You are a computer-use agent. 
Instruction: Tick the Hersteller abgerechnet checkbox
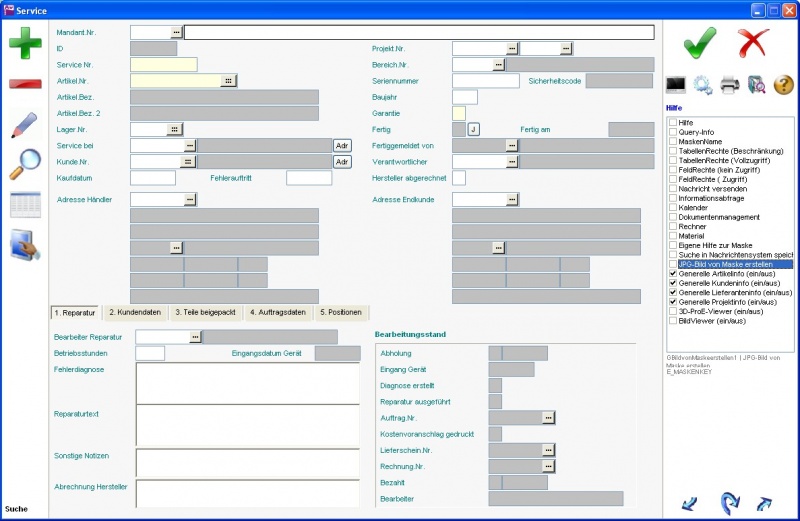point(459,178)
